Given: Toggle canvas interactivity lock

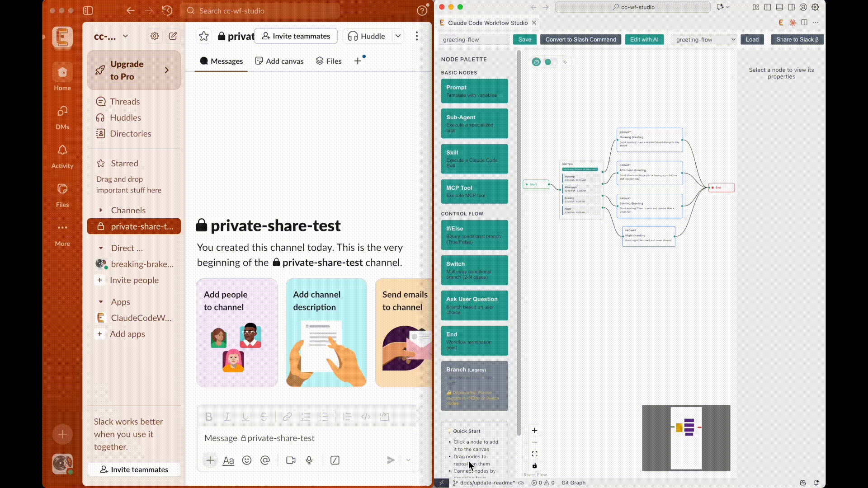Looking at the screenshot, I should point(534,466).
